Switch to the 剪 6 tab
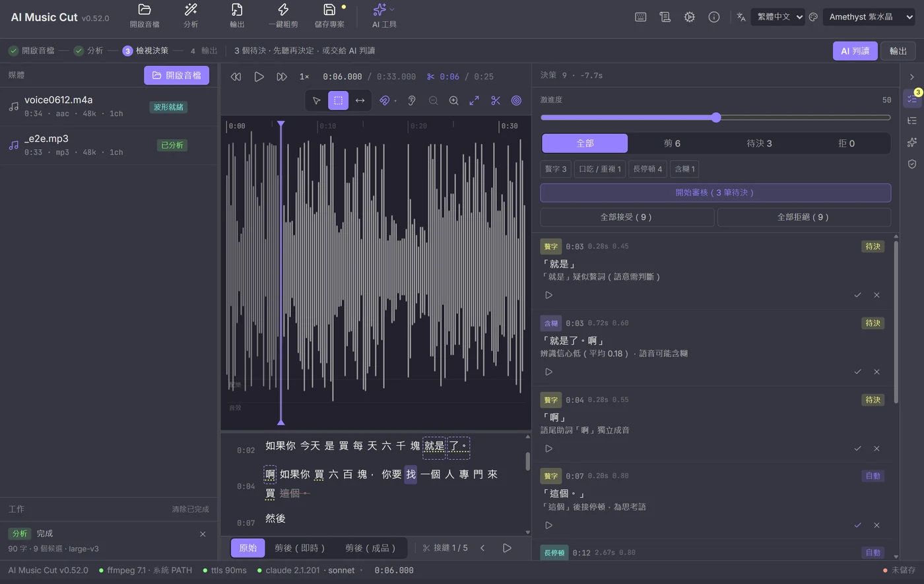This screenshot has height=584, width=924. tap(672, 143)
